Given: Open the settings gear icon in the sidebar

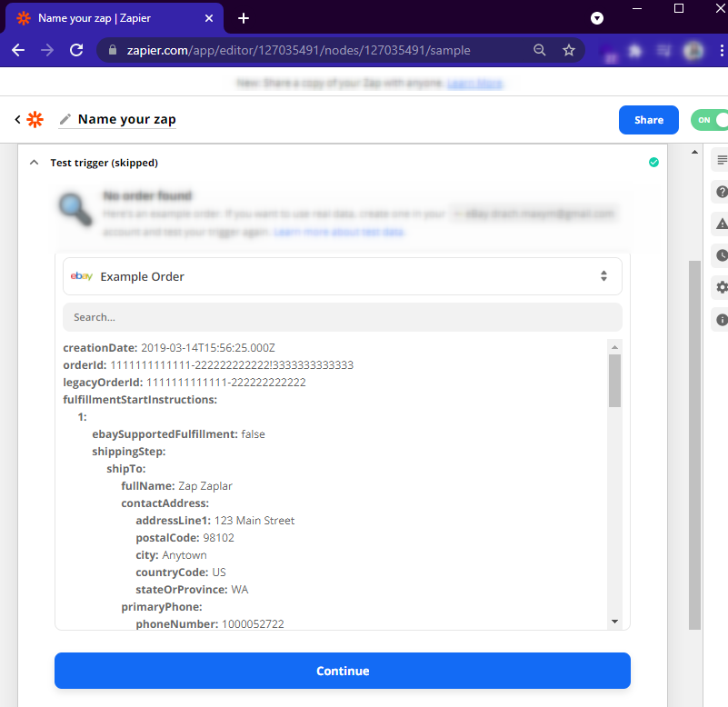Looking at the screenshot, I should (x=722, y=287).
